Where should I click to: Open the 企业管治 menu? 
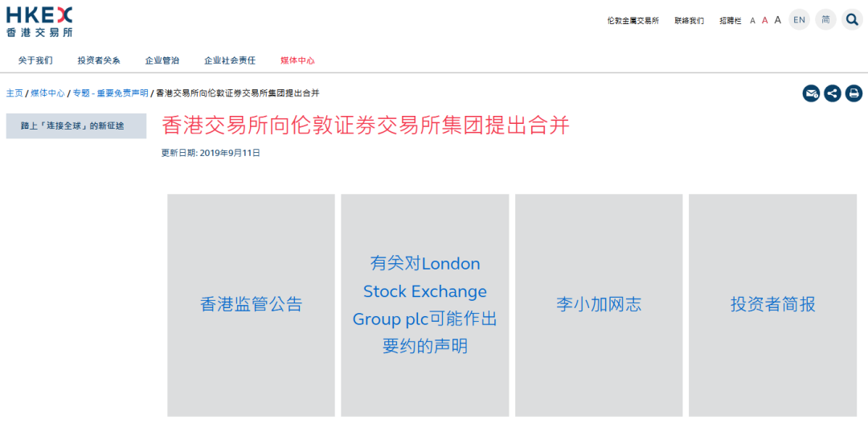(x=162, y=61)
